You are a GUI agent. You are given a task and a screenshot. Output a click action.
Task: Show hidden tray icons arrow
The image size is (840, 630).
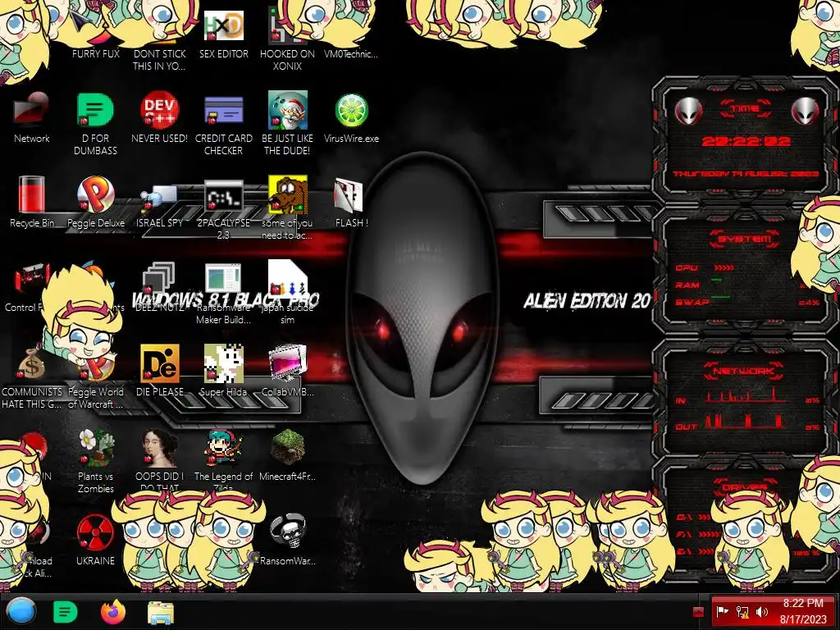pos(698,612)
